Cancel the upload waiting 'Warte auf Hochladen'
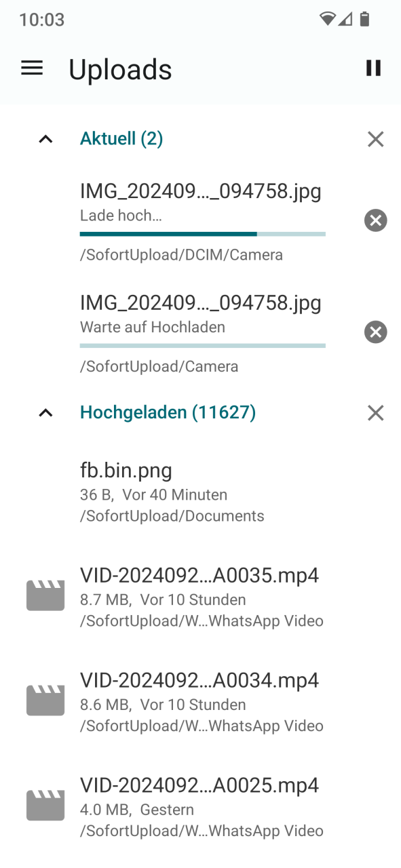The width and height of the screenshot is (401, 868). tap(375, 332)
